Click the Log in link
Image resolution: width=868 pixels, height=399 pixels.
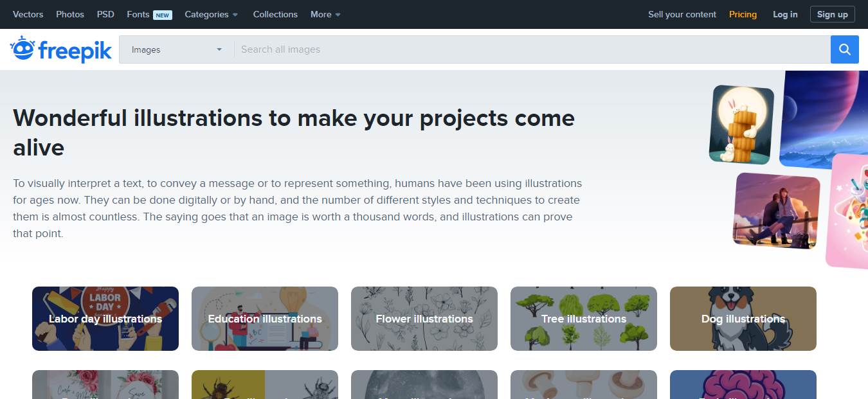785,14
